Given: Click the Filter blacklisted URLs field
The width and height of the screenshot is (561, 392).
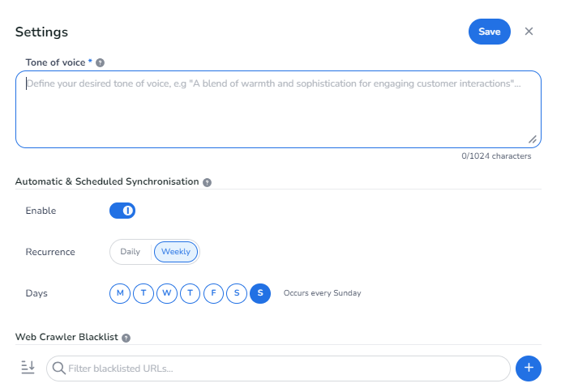Looking at the screenshot, I should click(x=278, y=369).
